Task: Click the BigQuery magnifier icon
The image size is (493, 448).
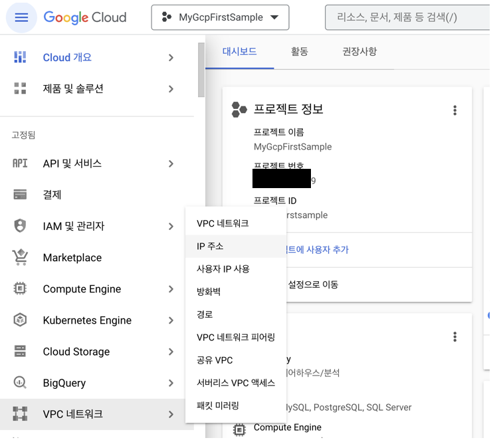Action: (20, 383)
